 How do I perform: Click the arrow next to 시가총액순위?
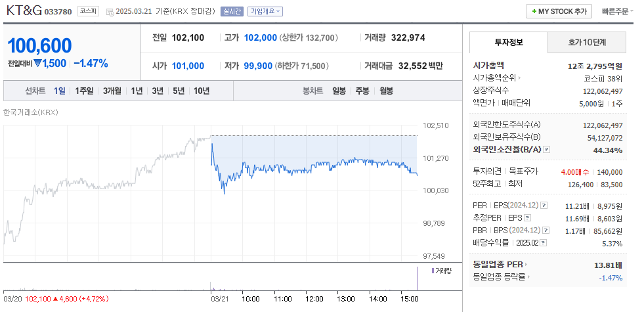click(519, 78)
